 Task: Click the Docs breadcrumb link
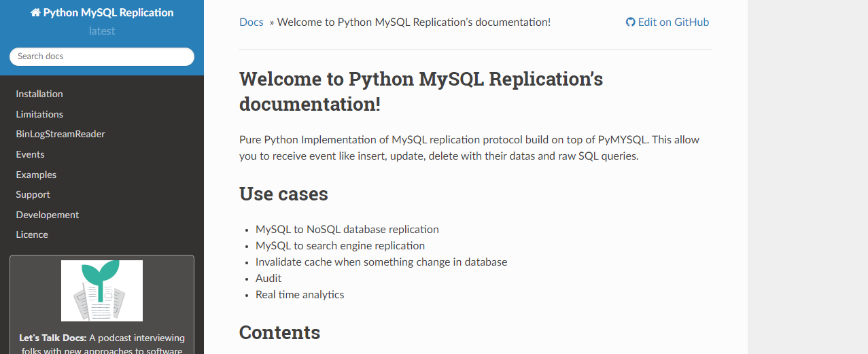(x=251, y=22)
